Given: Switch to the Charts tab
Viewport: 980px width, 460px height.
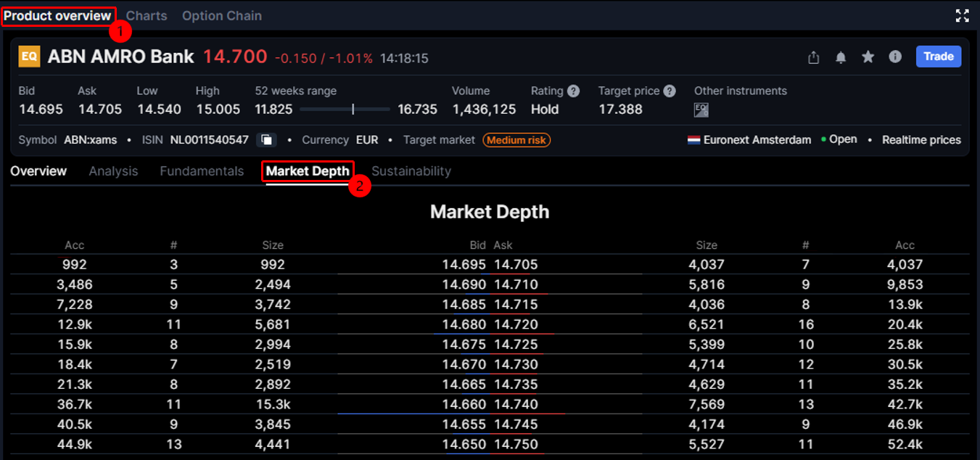Looking at the screenshot, I should (x=147, y=16).
